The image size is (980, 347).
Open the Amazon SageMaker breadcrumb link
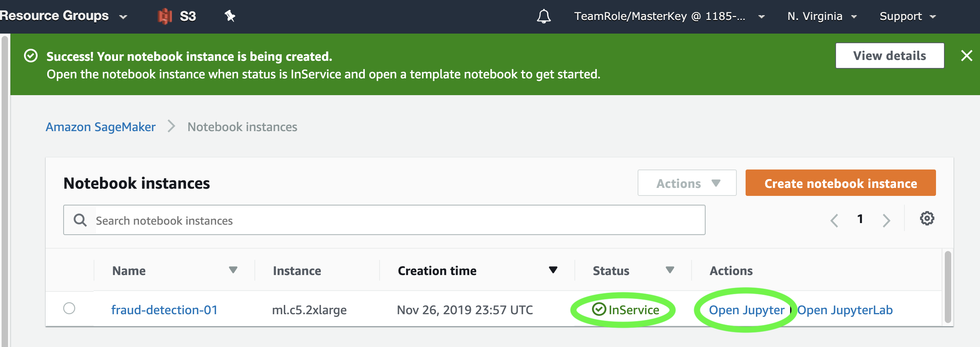point(100,127)
